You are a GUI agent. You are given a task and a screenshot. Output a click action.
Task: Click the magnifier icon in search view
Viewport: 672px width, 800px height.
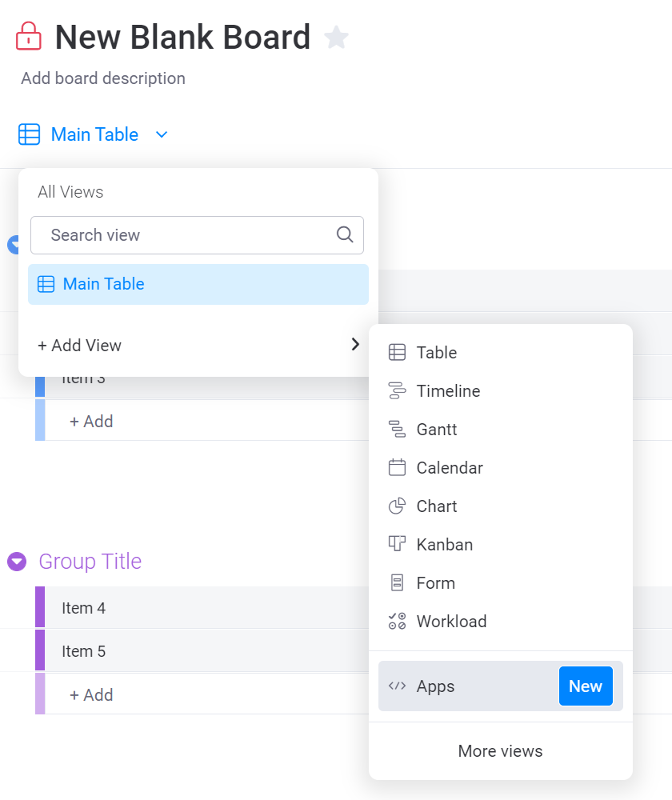click(345, 234)
